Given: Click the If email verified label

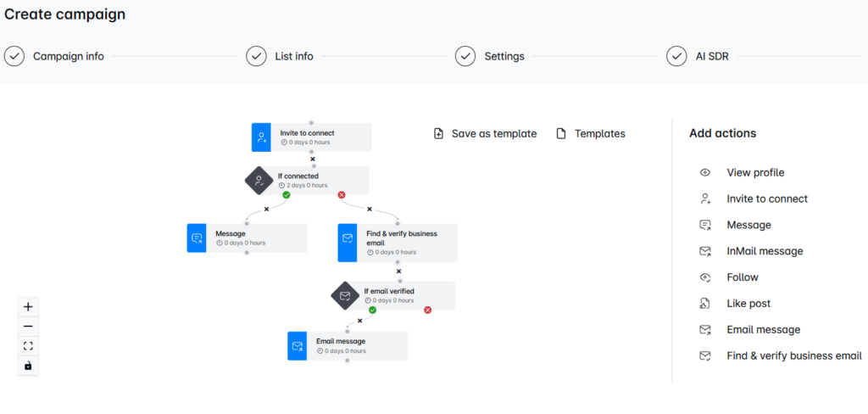Looking at the screenshot, I should coord(389,291).
